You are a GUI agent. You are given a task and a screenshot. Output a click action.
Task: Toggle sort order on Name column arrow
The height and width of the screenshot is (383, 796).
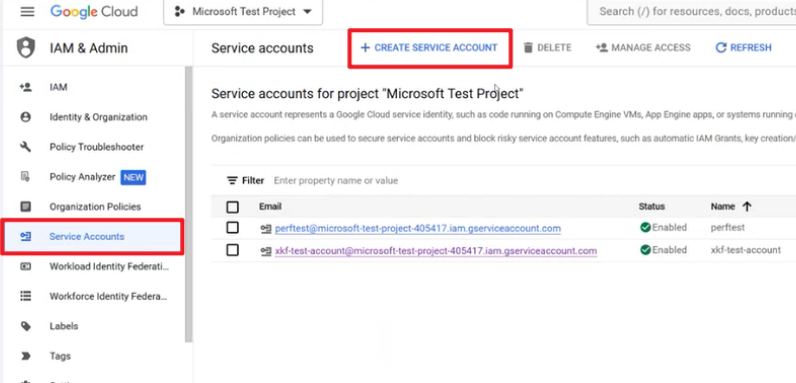747,206
